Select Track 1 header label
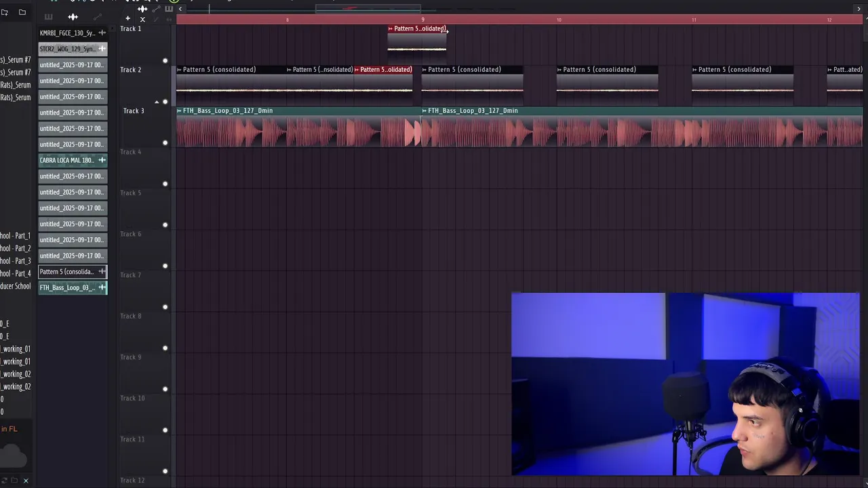This screenshot has width=868, height=488. 131,28
